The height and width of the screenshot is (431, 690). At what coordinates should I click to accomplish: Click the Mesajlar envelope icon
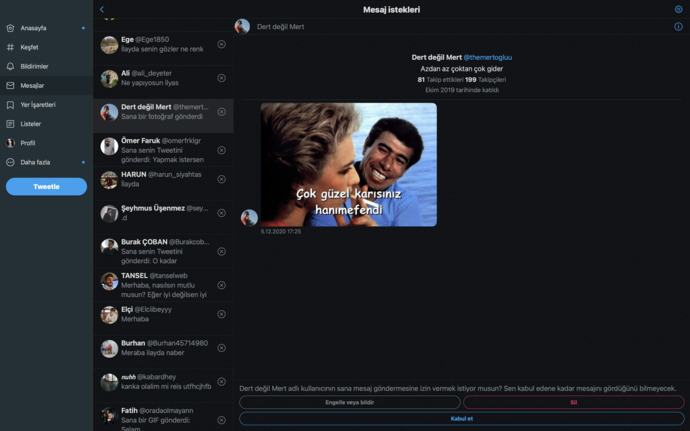pos(11,85)
